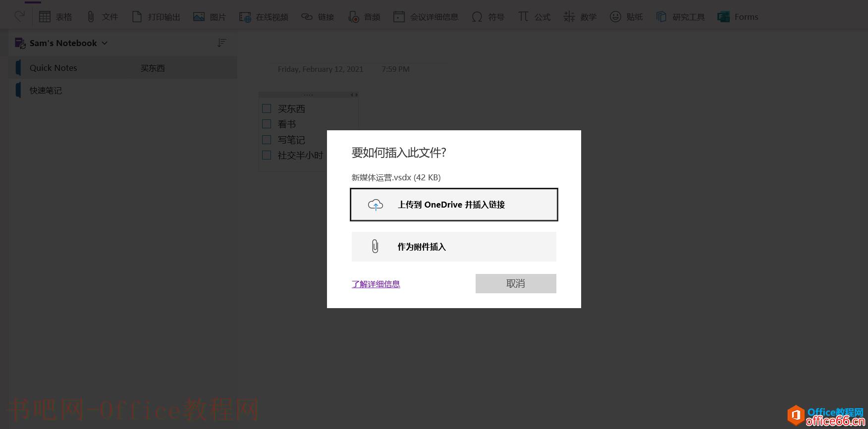
Task: Click the file name 新媒体运营.vsdx (42 KB)
Action: [396, 177]
